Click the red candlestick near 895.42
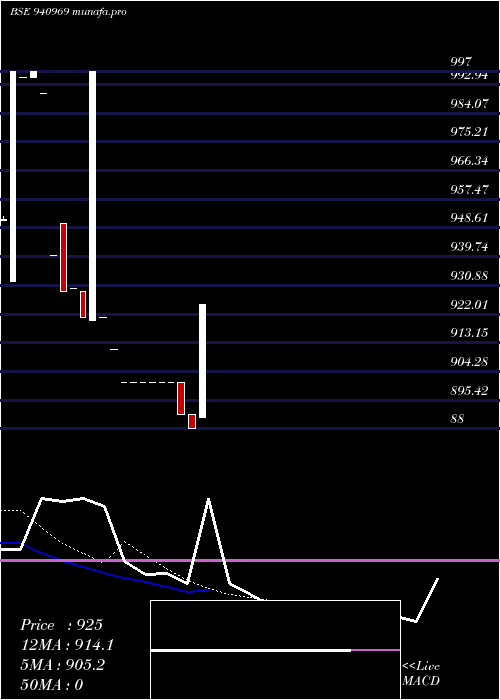500x700 pixels. pyautogui.click(x=181, y=398)
